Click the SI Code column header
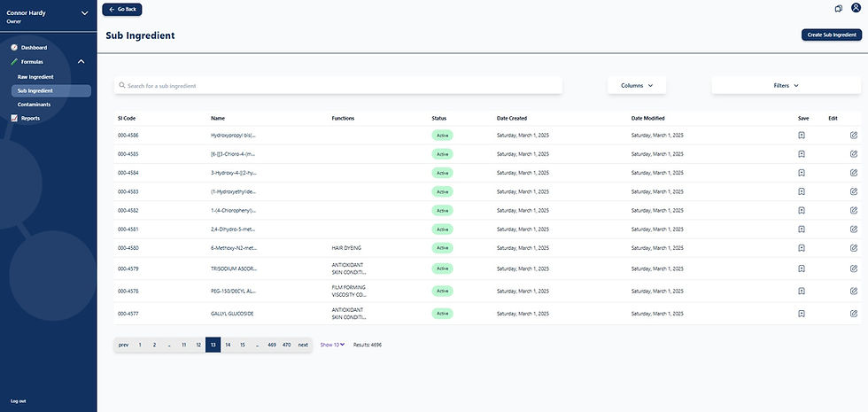Image resolution: width=868 pixels, height=412 pixels. coord(126,119)
